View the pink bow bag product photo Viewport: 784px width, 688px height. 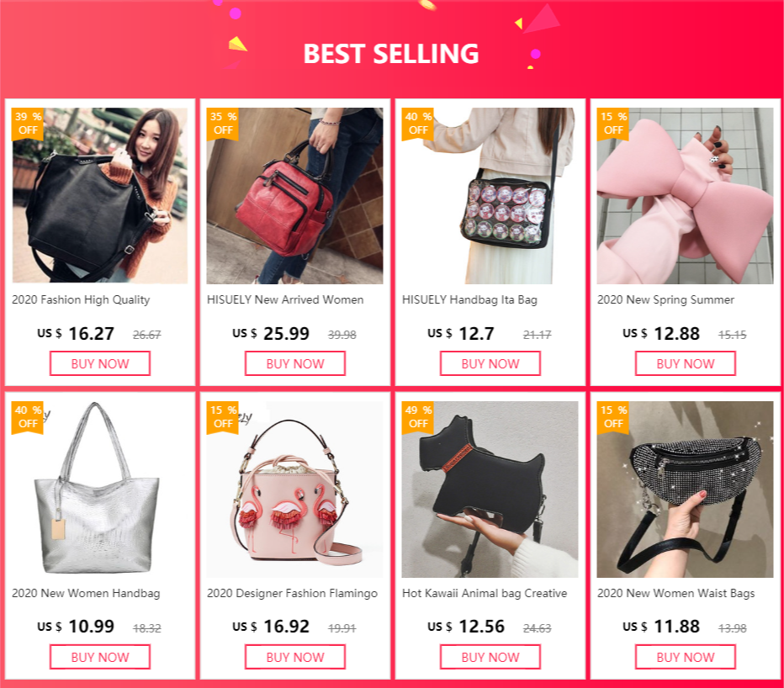click(685, 196)
